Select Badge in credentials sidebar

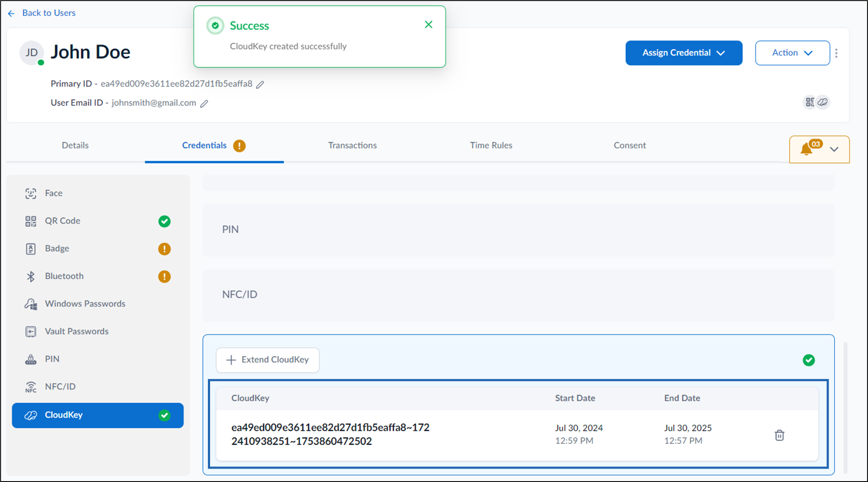[x=97, y=249]
